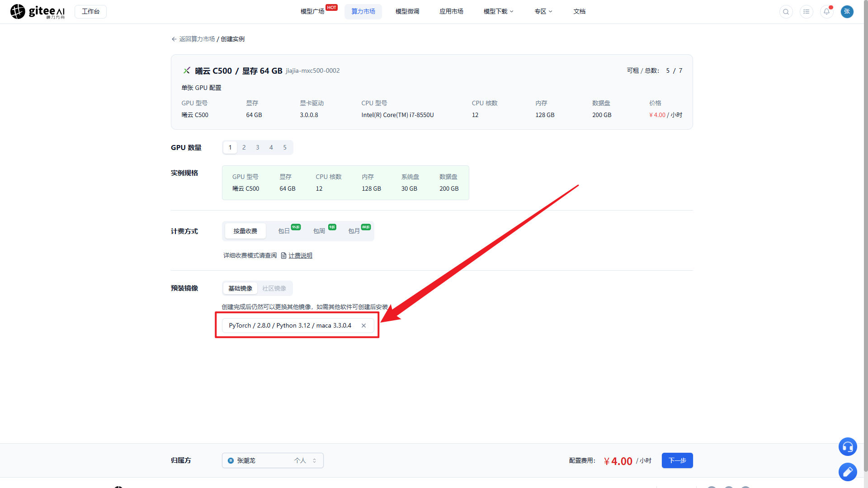
Task: Open the PyTorch image selection field
Action: pyautogui.click(x=298, y=325)
